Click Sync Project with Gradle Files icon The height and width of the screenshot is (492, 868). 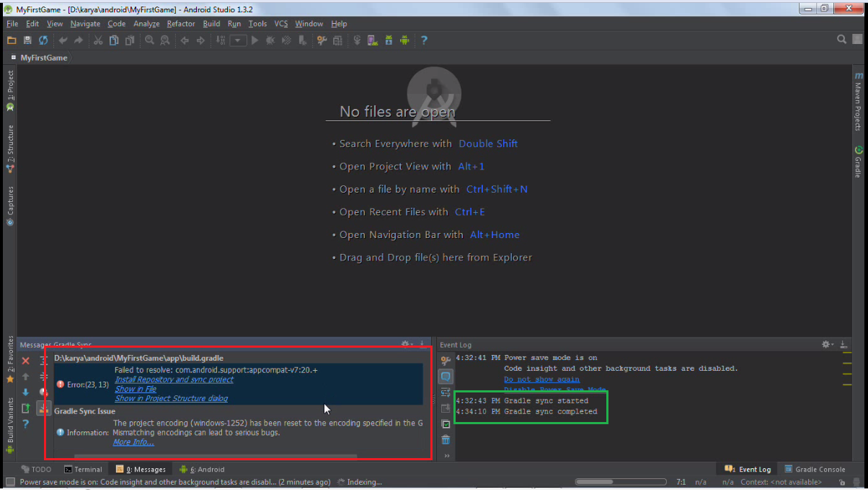(356, 40)
